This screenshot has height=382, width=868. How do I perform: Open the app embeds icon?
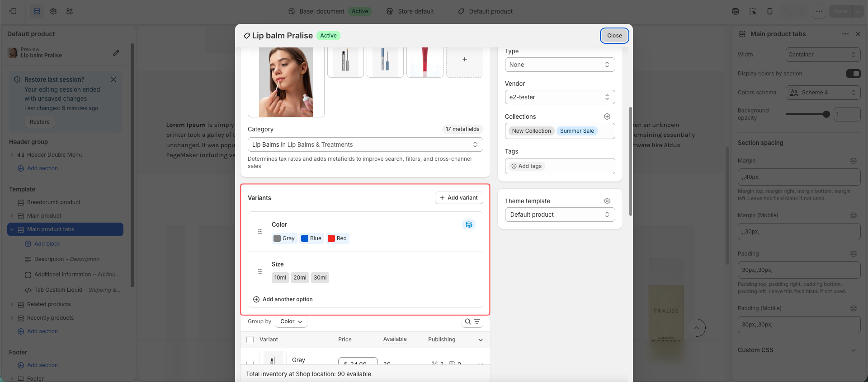click(70, 11)
